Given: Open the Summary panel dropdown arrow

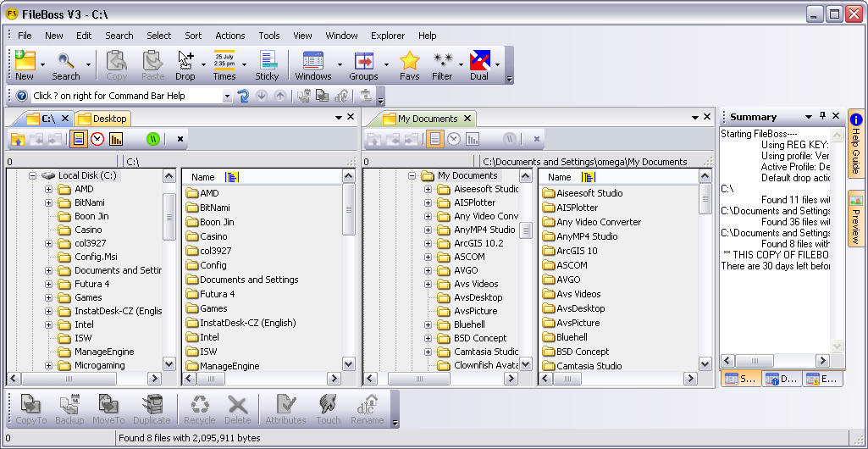Looking at the screenshot, I should [809, 117].
